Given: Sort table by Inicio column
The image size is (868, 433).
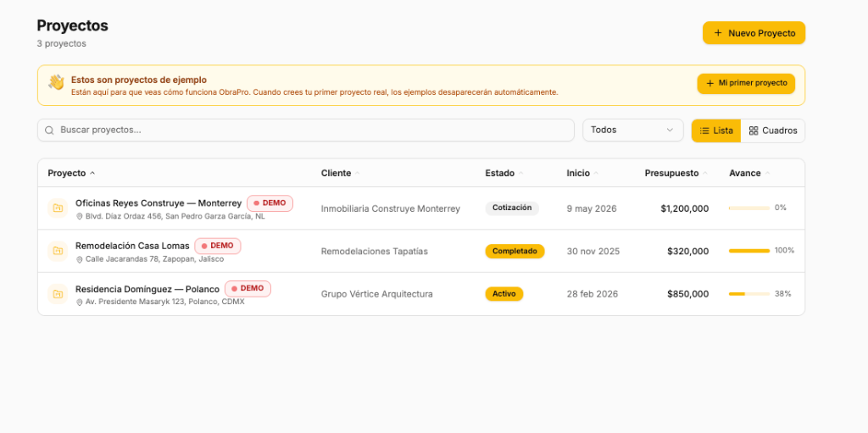Looking at the screenshot, I should point(582,174).
